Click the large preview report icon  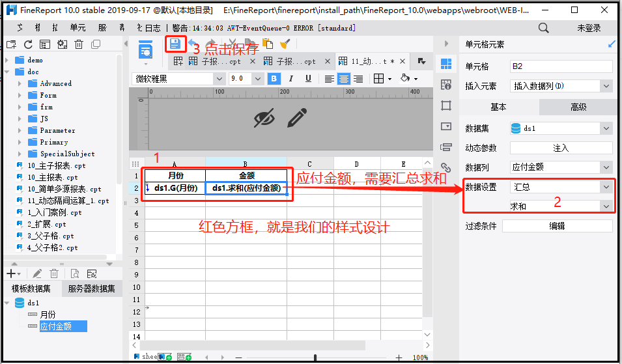point(146,51)
